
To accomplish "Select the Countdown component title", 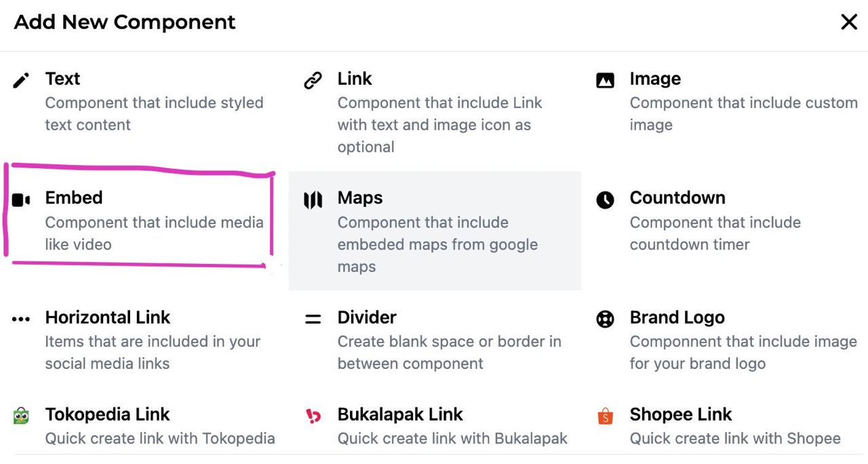I will (677, 198).
